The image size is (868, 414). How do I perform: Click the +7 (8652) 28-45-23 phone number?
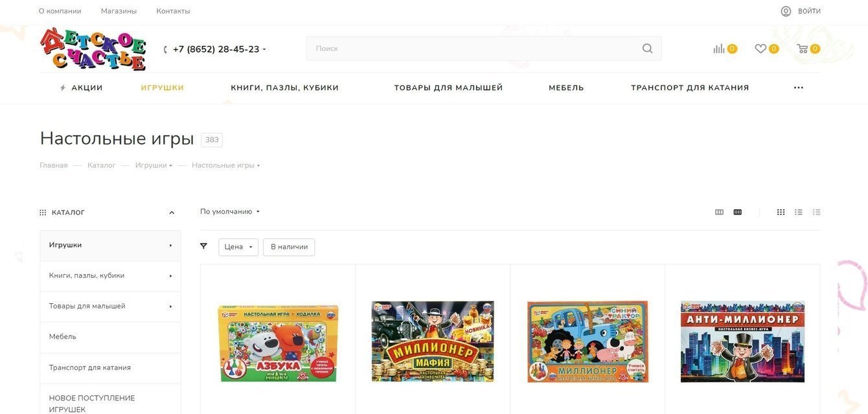[x=216, y=49]
